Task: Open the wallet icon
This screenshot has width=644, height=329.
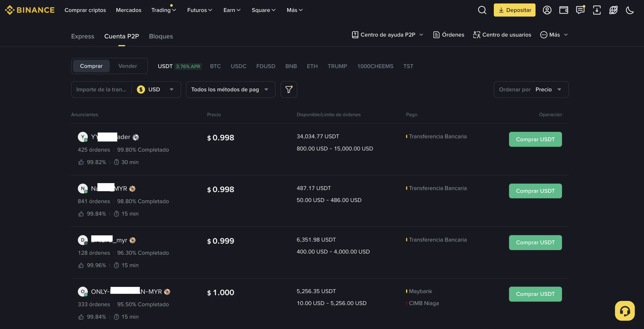Action: coord(563,10)
